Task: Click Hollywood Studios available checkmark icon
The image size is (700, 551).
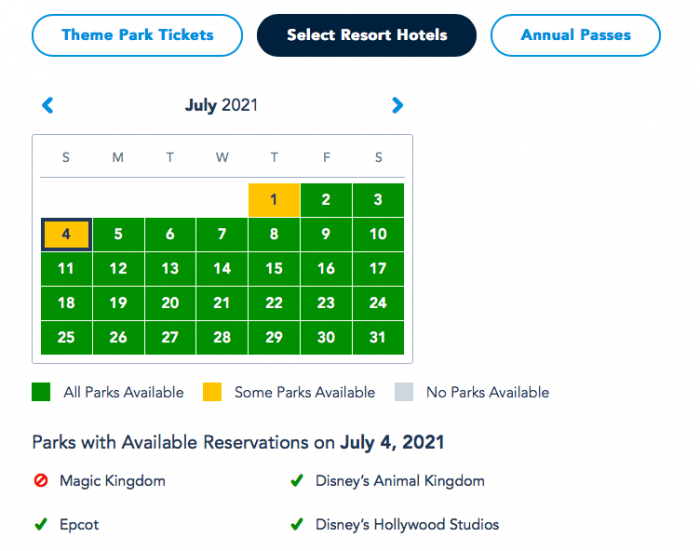Action: [x=297, y=524]
